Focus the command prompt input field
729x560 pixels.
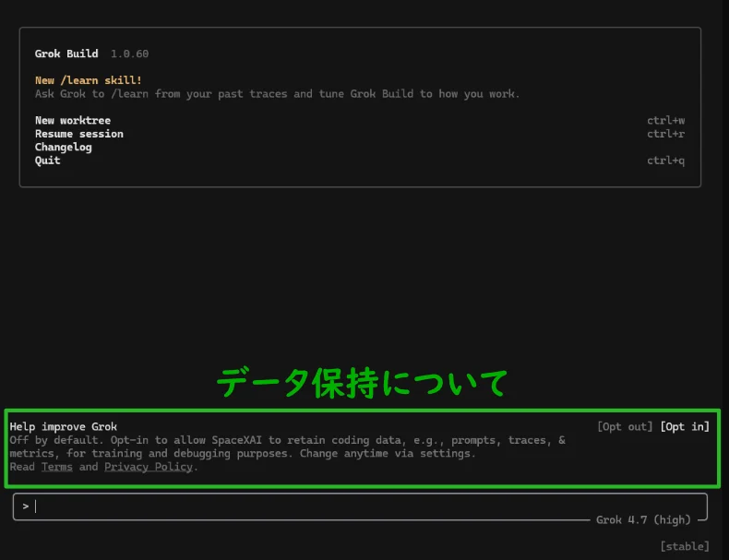(360, 506)
